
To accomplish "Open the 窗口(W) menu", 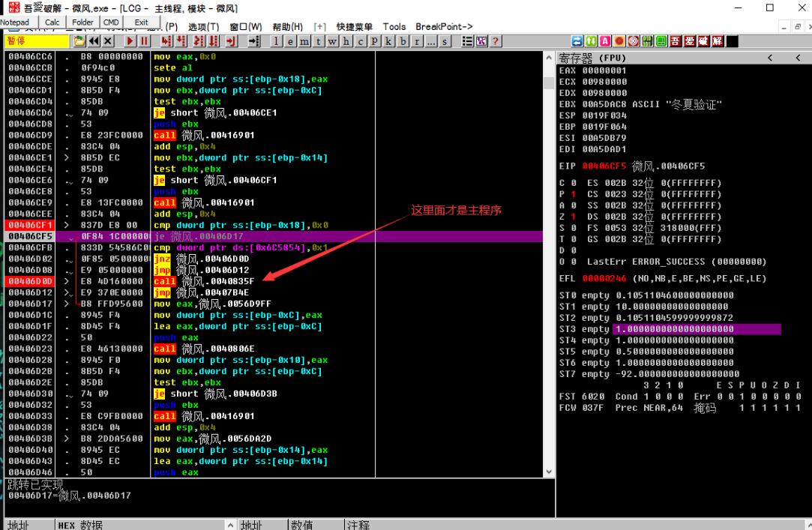I will click(x=245, y=27).
